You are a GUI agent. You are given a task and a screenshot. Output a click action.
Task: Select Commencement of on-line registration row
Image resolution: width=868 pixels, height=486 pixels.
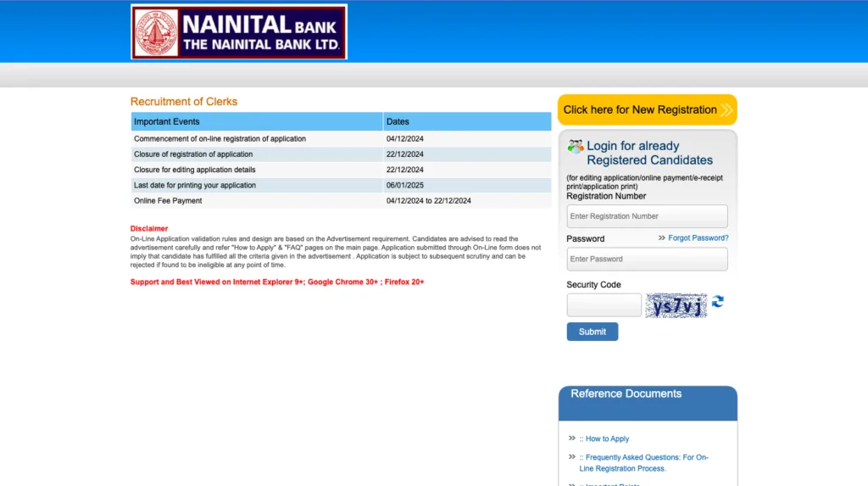(x=341, y=138)
